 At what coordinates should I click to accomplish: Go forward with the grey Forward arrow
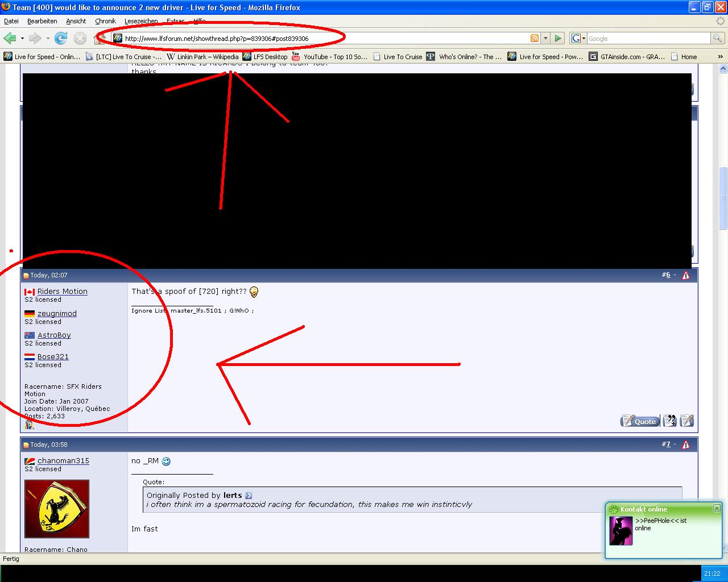point(35,38)
